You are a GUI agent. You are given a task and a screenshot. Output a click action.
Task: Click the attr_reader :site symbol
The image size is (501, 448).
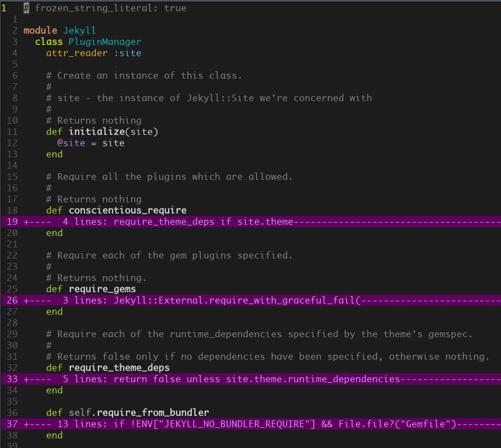coord(128,53)
